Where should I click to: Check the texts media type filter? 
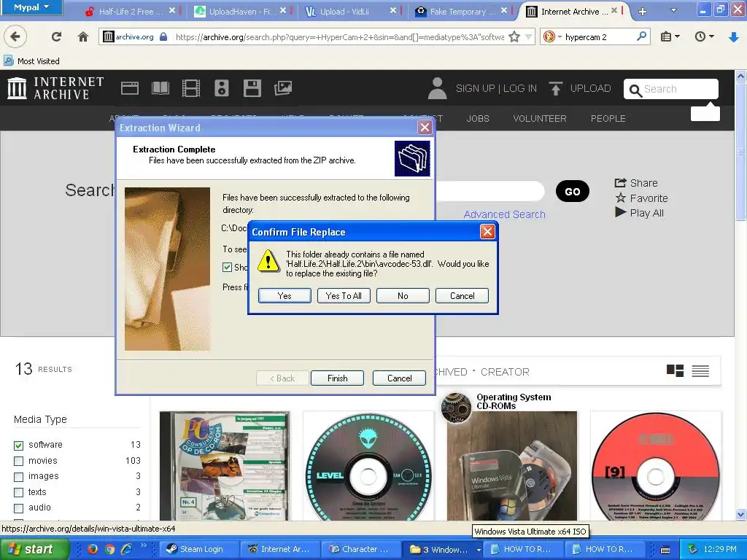click(x=18, y=492)
